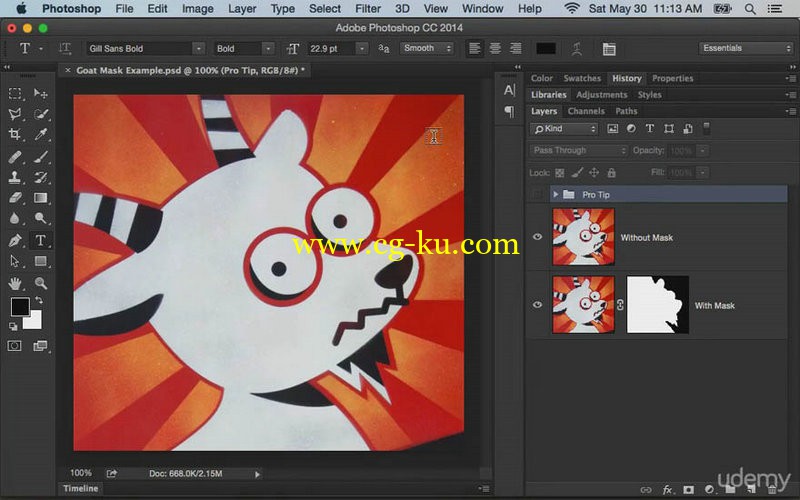Select the Gradient tool
The image size is (800, 500).
click(40, 197)
